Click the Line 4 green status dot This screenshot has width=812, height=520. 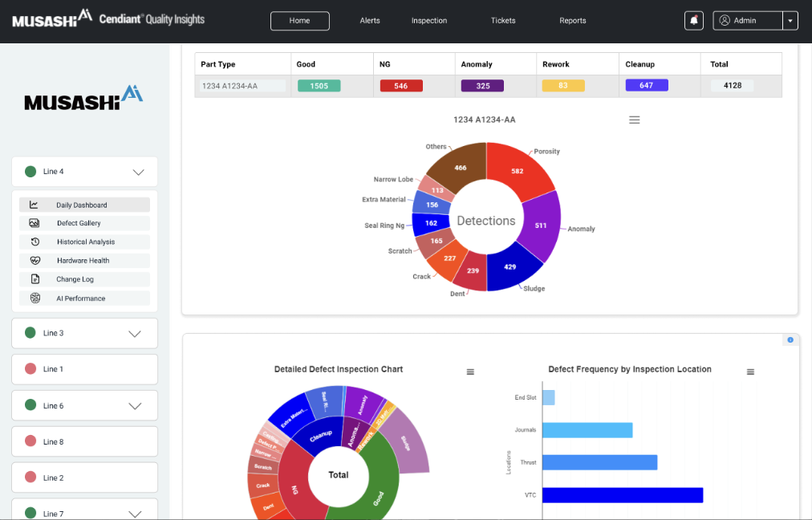pyautogui.click(x=30, y=172)
